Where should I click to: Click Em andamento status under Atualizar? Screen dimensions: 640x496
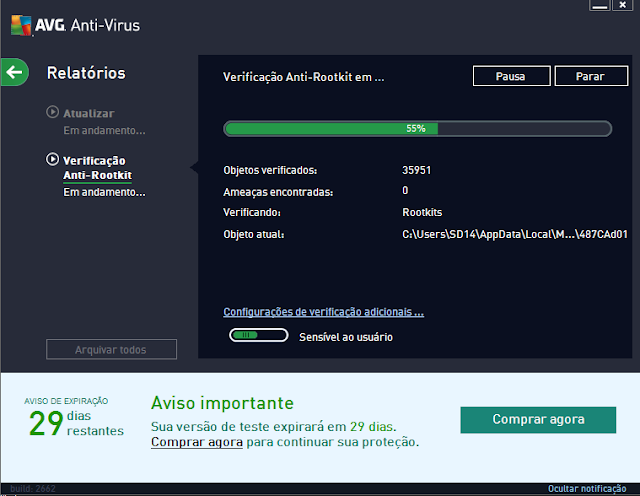pos(104,131)
